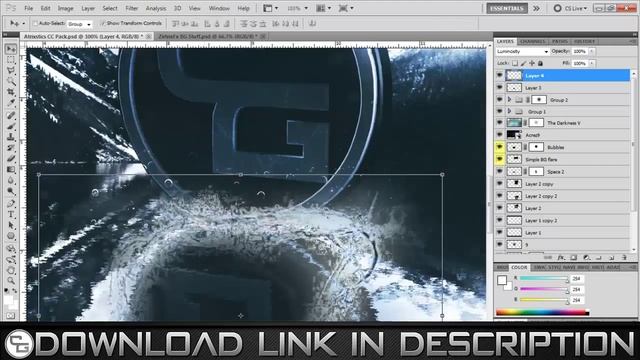Screen dimensions: 640x360
Task: Select the Move tool in toolbox
Action: point(11,49)
